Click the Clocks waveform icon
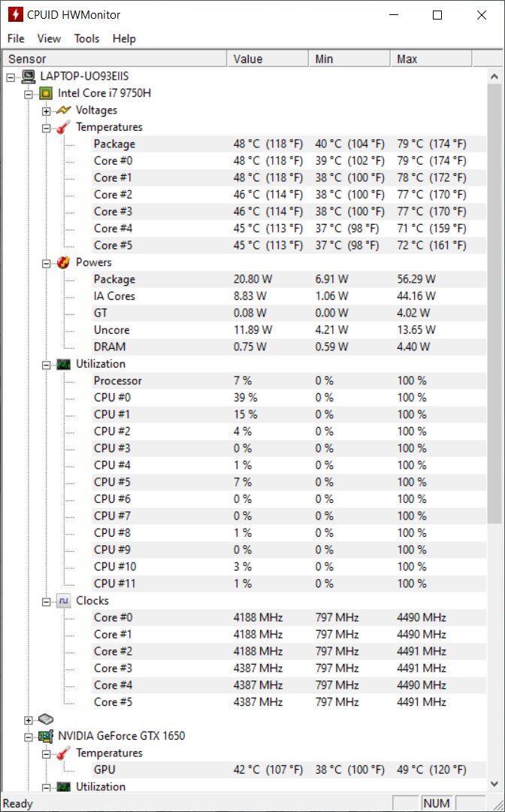This screenshot has height=812, width=505. coord(64,601)
